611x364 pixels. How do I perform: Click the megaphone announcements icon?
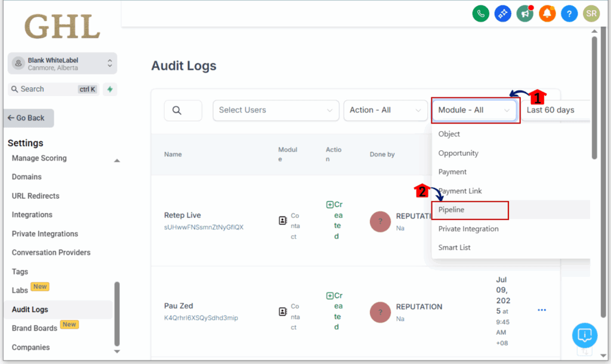(525, 13)
